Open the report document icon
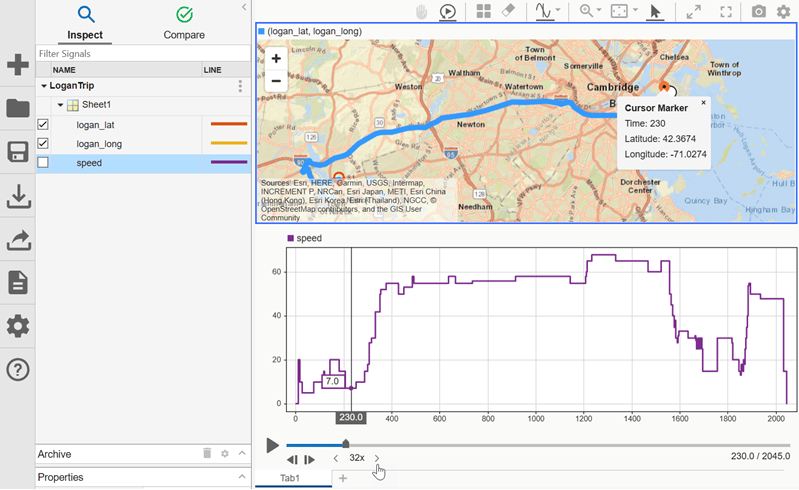 (18, 283)
